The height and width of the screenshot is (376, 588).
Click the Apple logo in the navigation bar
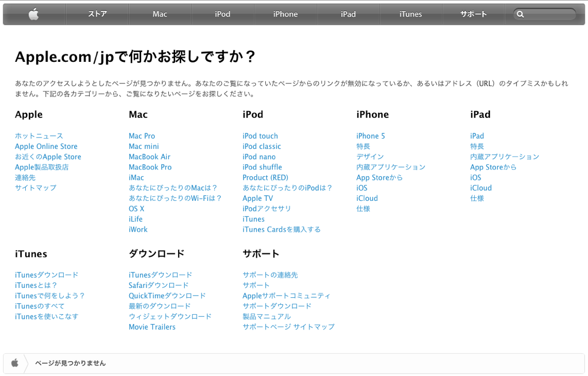pyautogui.click(x=34, y=14)
